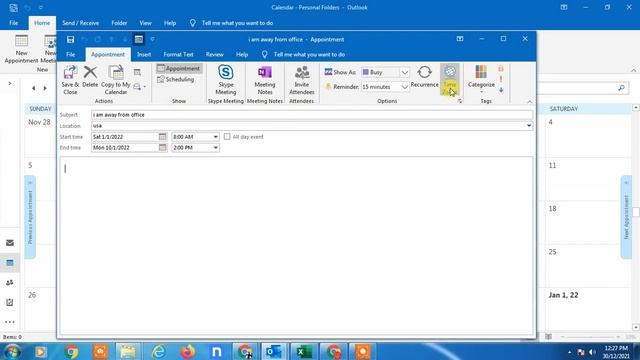This screenshot has height=360, width=640.
Task: Open Mail from the Outlook navigation bar
Action: pos(10,243)
